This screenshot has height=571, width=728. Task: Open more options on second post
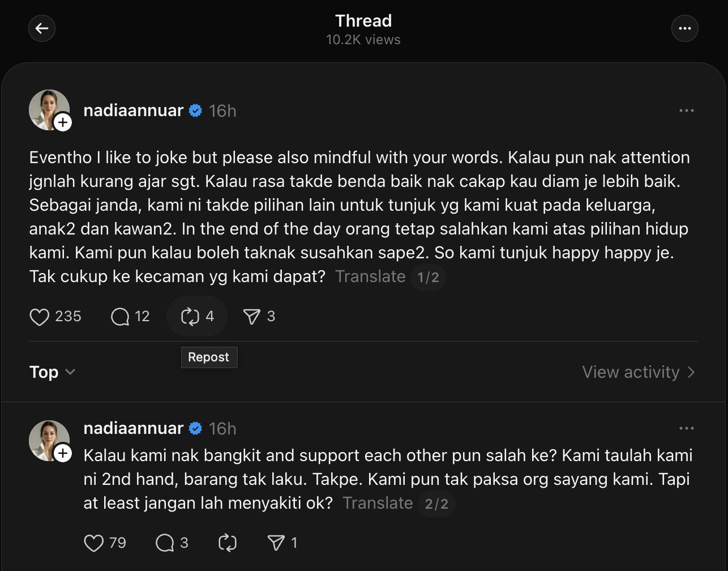[x=686, y=429]
